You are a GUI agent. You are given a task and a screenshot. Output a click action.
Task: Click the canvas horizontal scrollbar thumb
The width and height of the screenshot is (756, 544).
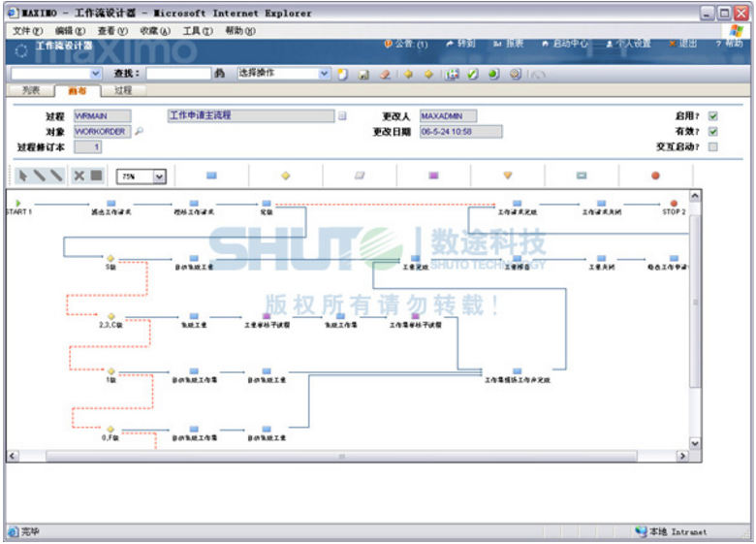341,456
